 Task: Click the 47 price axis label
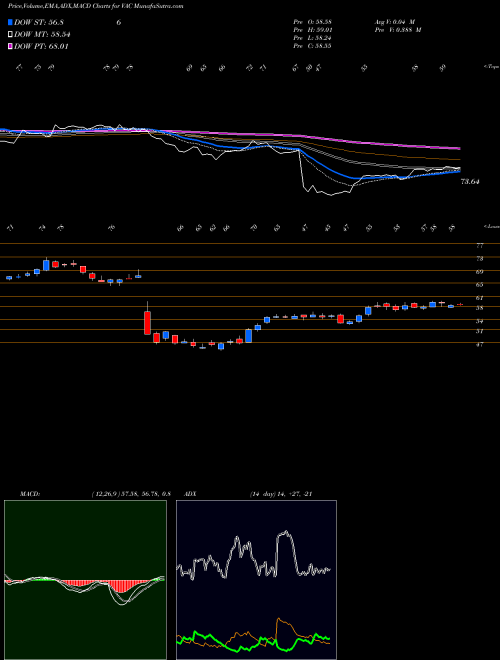[480, 344]
